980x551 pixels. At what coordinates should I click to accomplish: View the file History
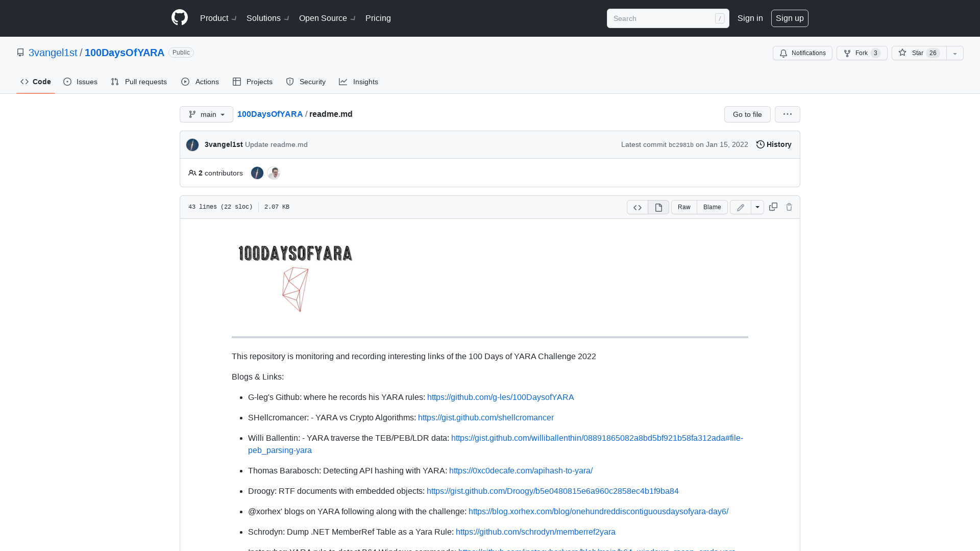pyautogui.click(x=774, y=144)
